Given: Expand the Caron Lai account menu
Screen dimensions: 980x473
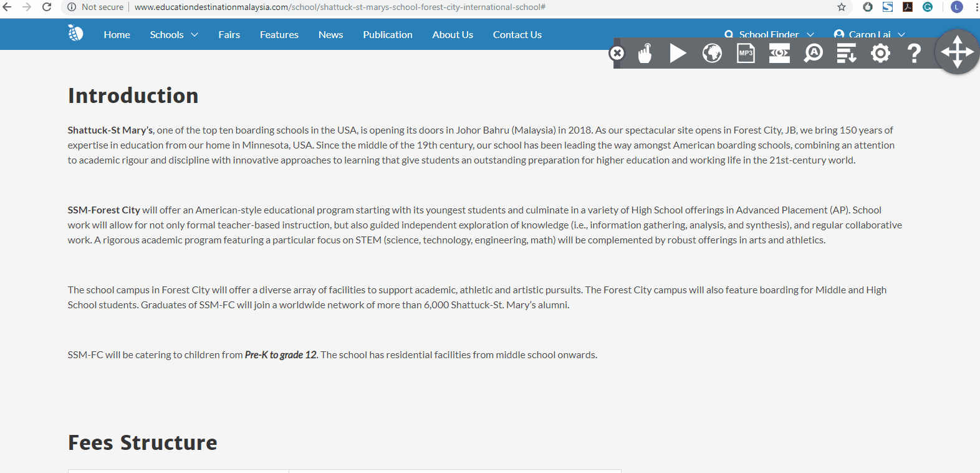Looking at the screenshot, I should click(869, 34).
